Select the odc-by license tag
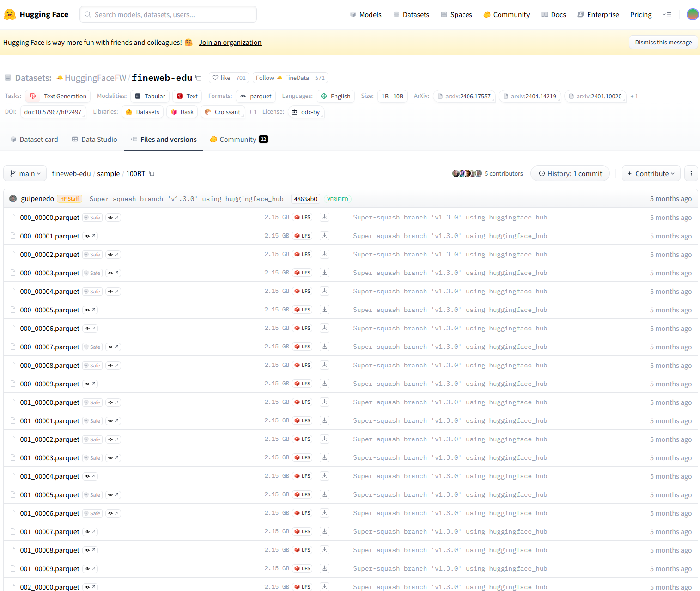Viewport: 700px width, 591px height. pyautogui.click(x=306, y=112)
